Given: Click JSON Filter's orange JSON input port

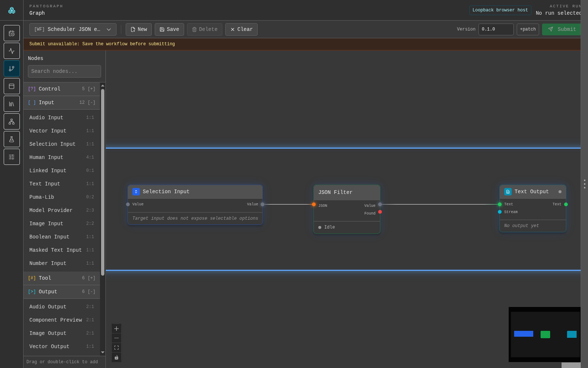Looking at the screenshot, I should click(x=314, y=205).
